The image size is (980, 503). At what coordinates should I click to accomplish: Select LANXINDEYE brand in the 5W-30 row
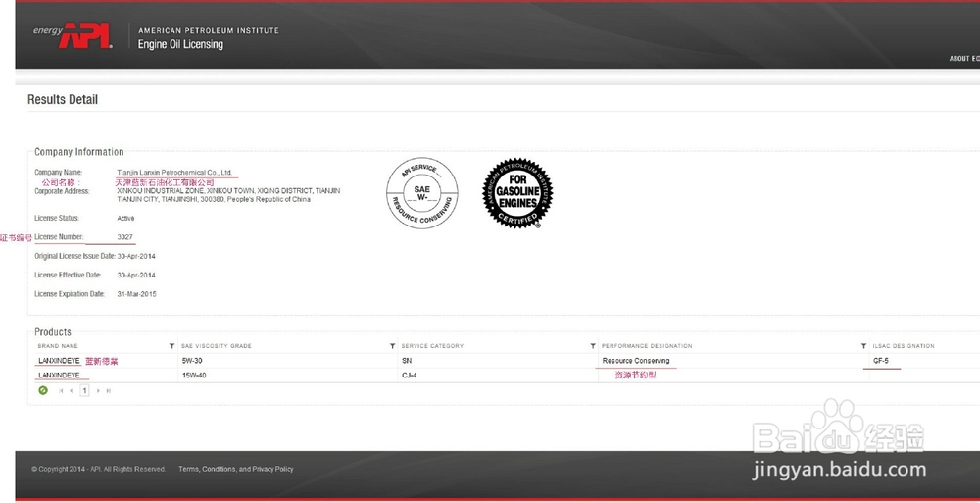click(60, 361)
